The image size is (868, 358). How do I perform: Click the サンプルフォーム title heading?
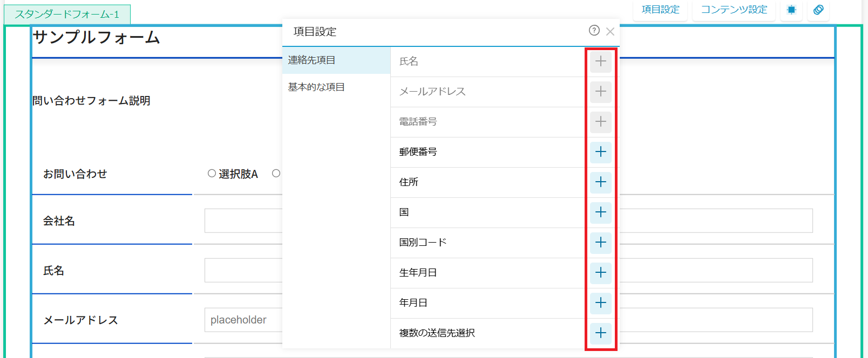pyautogui.click(x=97, y=38)
